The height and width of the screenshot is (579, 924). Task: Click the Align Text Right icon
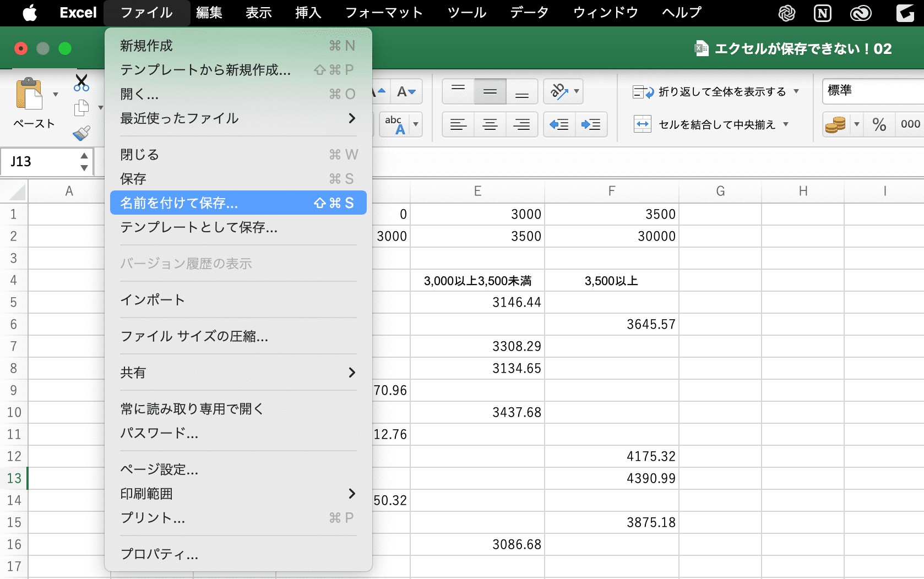521,124
